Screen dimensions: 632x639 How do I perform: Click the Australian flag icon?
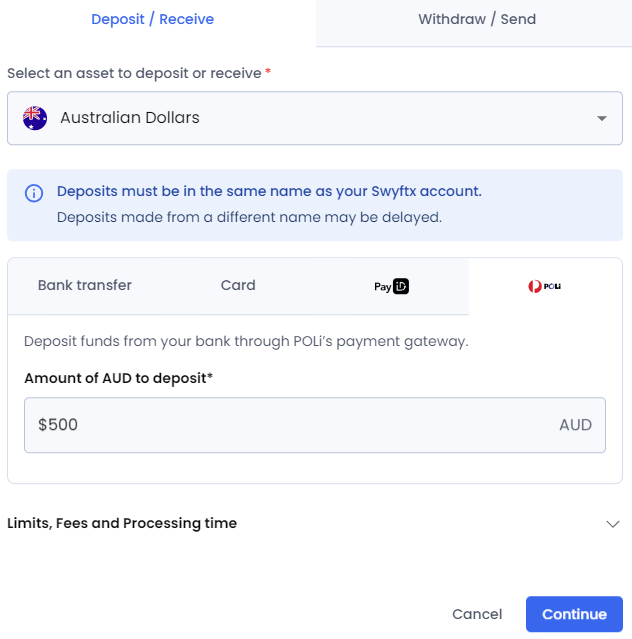point(35,118)
